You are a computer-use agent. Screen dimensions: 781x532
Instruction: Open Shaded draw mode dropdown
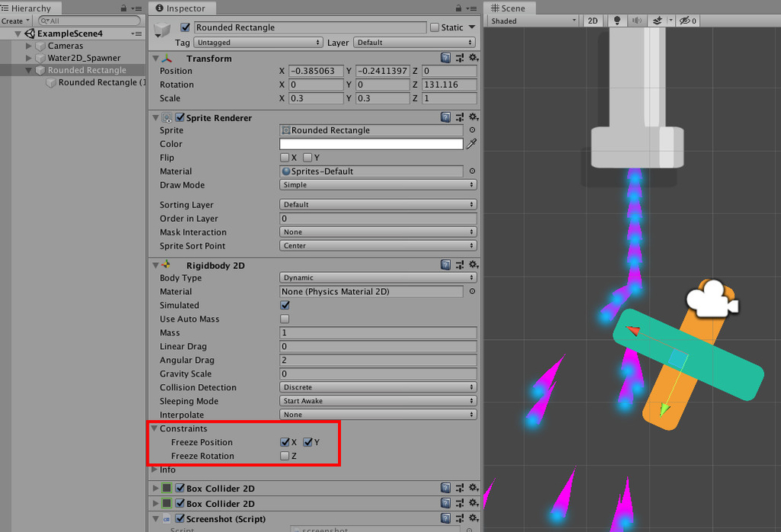pyautogui.click(x=533, y=21)
